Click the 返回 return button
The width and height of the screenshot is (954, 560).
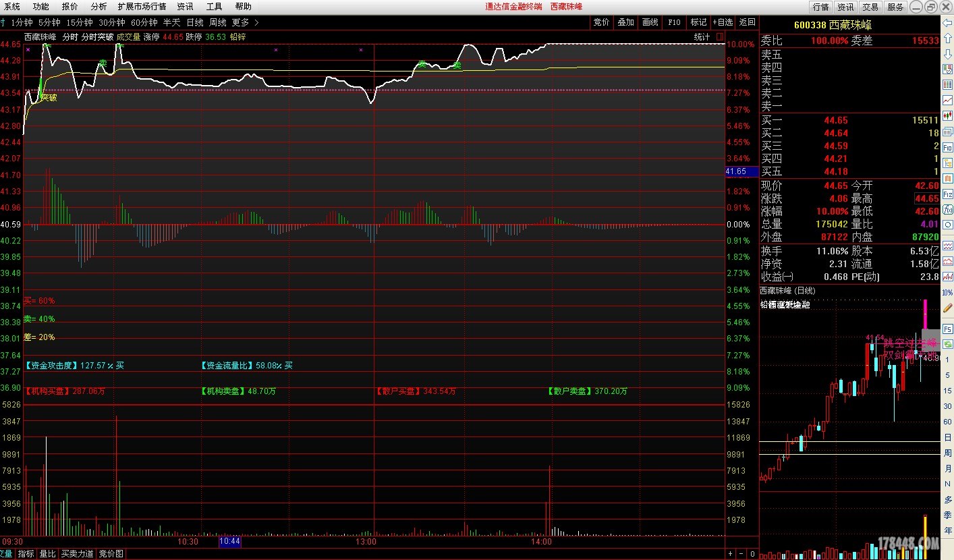[x=747, y=22]
